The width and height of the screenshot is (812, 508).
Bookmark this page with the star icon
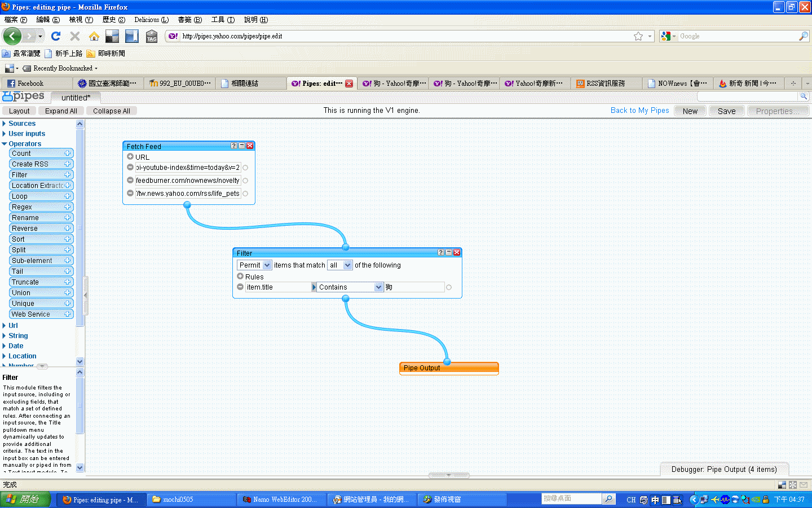click(638, 36)
